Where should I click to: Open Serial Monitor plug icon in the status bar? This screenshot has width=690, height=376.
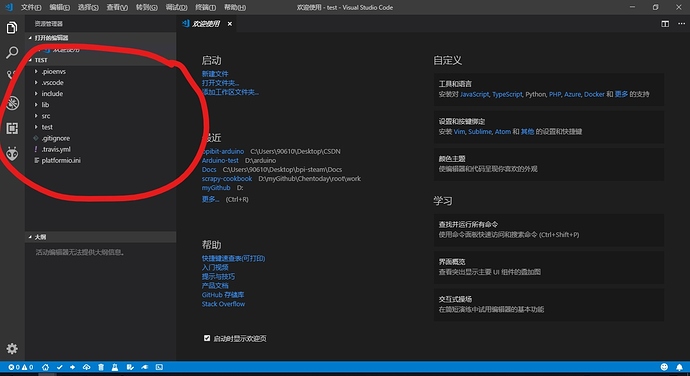[x=144, y=367]
